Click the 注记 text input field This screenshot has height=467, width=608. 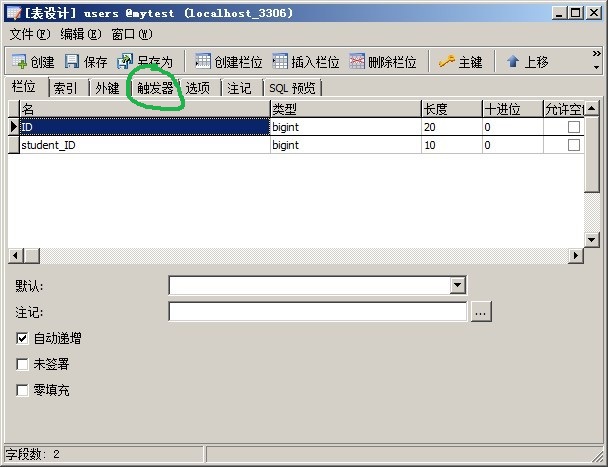click(x=318, y=312)
